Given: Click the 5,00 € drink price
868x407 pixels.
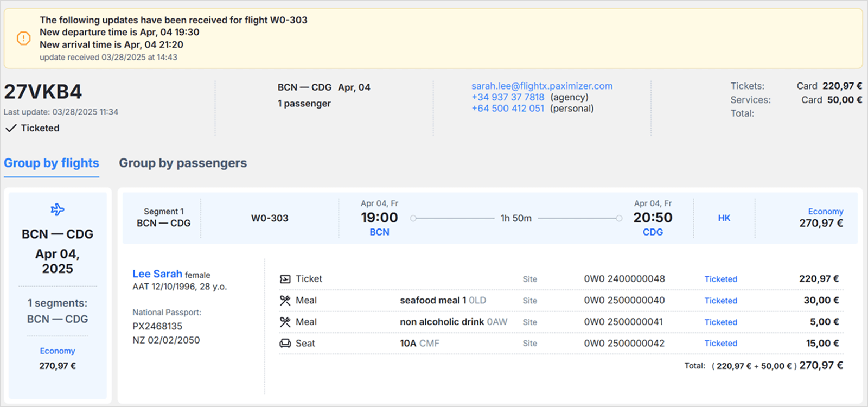Looking at the screenshot, I should pos(825,322).
